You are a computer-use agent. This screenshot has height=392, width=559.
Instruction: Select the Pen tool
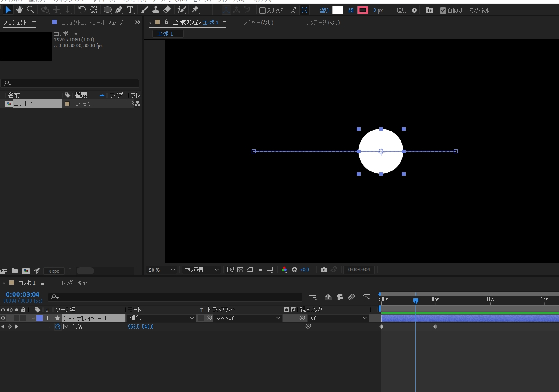click(119, 9)
